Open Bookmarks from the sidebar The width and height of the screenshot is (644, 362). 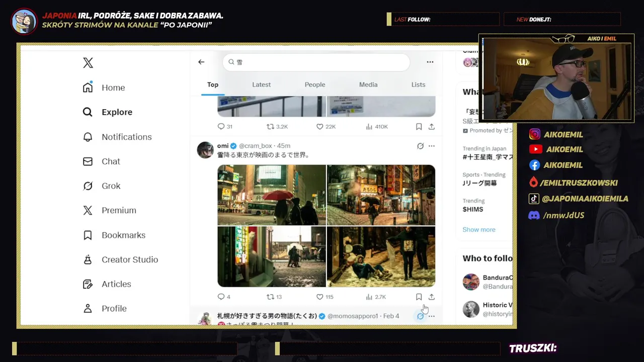click(x=114, y=235)
